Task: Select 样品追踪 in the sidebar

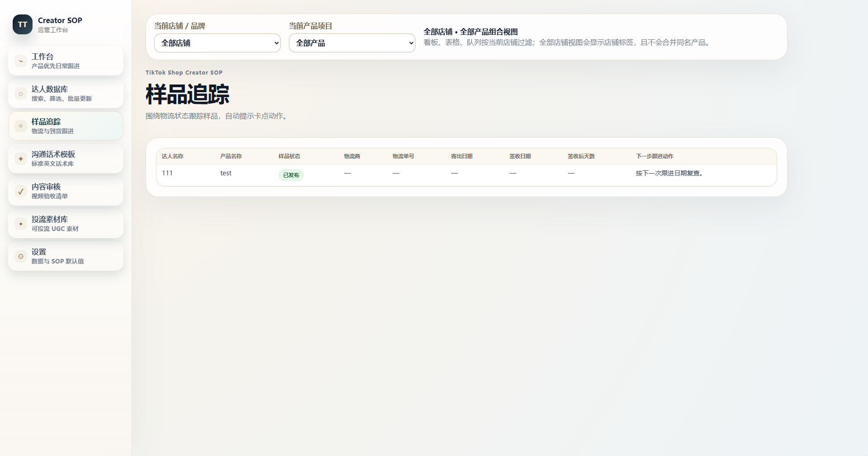Action: click(66, 126)
